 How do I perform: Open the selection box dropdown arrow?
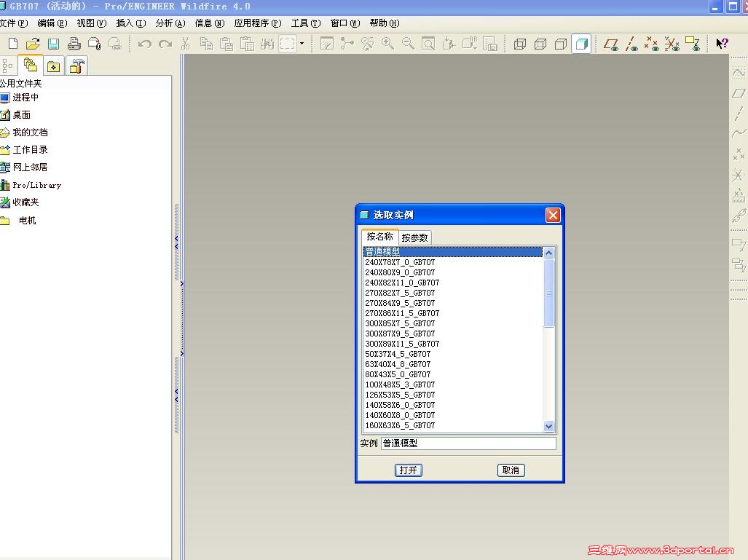(x=302, y=44)
